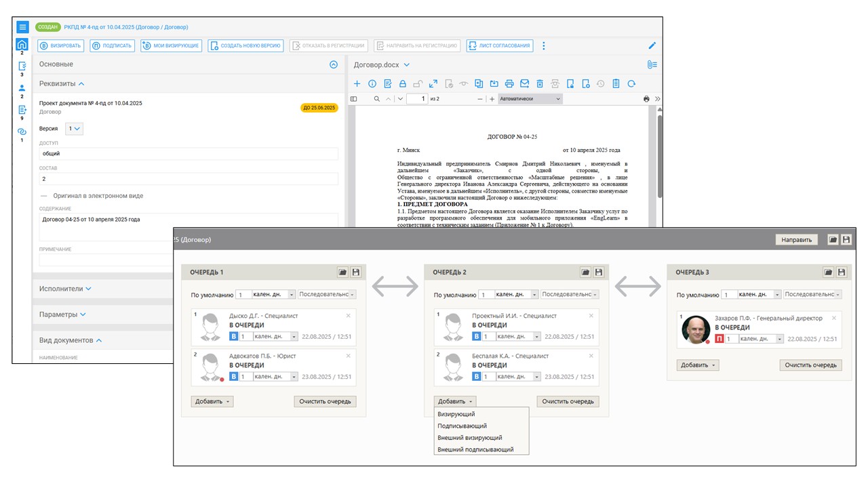Collapse the Основные section
The height and width of the screenshot is (488, 868).
pyautogui.click(x=333, y=64)
